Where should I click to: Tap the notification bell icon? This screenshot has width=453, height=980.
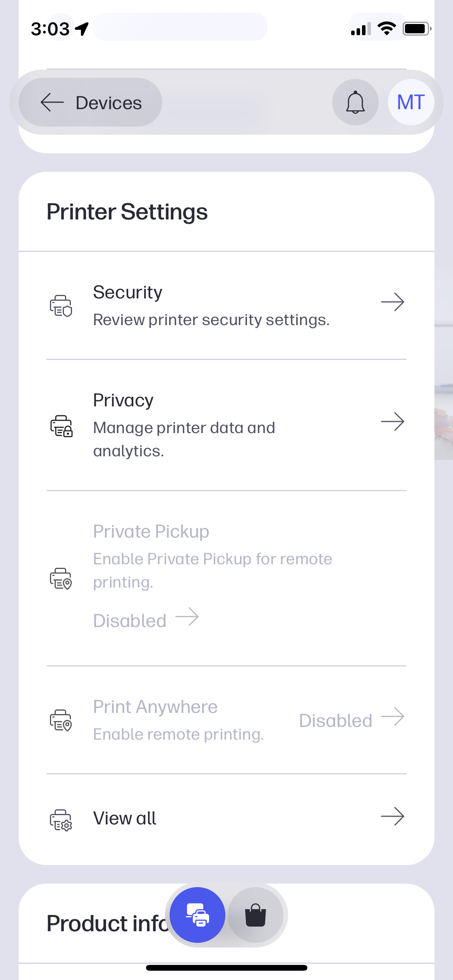click(355, 103)
